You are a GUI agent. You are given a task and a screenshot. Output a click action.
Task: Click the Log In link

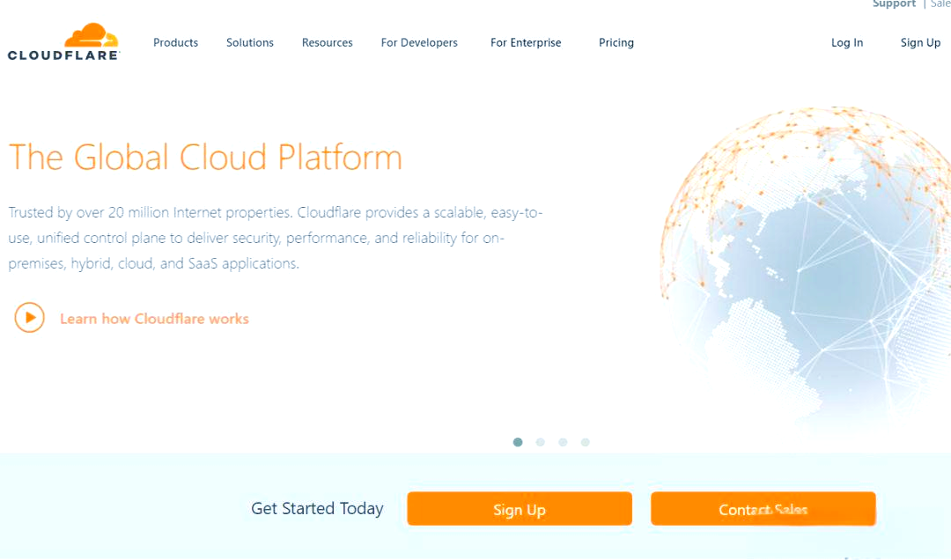pyautogui.click(x=847, y=42)
